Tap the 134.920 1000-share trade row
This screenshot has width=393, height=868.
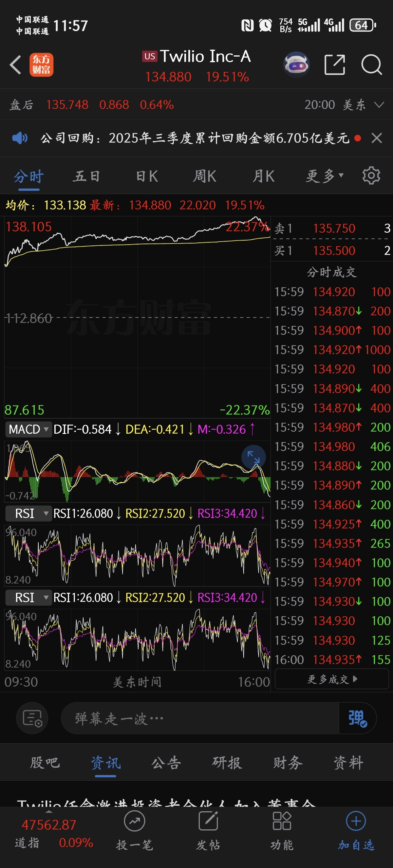pos(332,350)
